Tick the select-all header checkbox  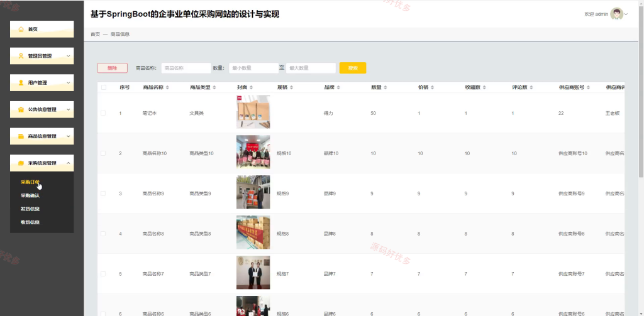pos(104,87)
